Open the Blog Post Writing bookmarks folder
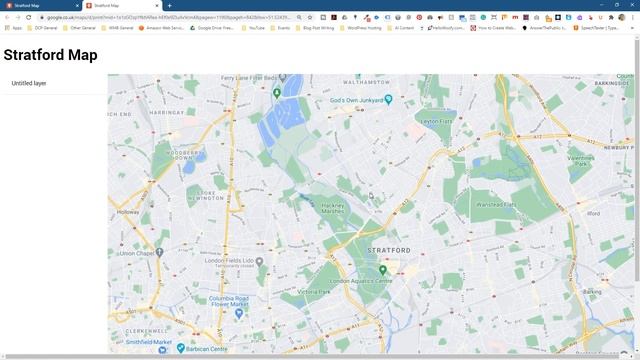This screenshot has height=360, width=640. (315, 28)
